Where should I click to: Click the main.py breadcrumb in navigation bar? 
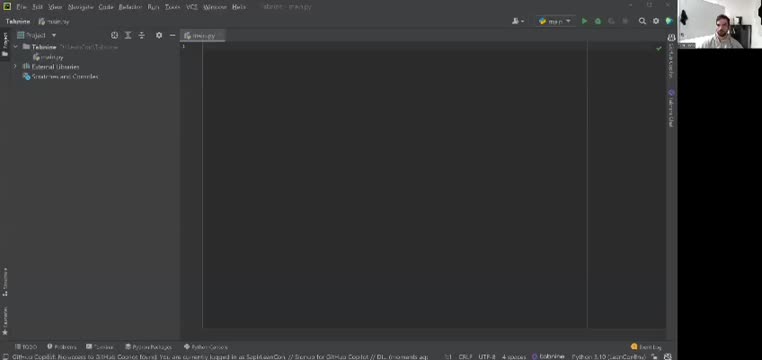pos(54,21)
